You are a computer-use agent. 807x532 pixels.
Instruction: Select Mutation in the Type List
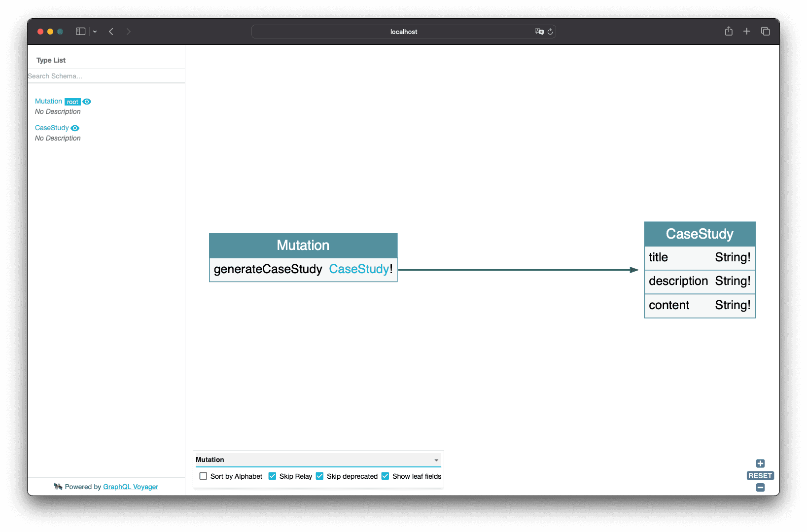pos(48,101)
